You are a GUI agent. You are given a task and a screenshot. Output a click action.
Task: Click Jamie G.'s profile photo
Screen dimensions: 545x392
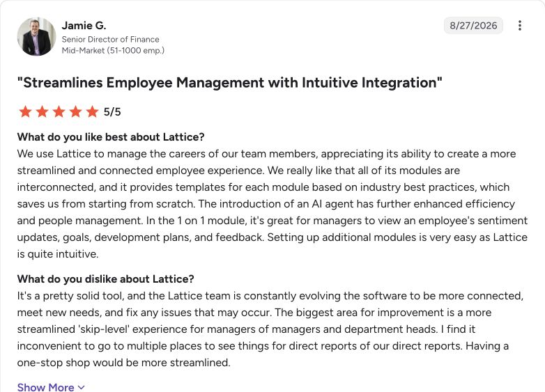(36, 36)
